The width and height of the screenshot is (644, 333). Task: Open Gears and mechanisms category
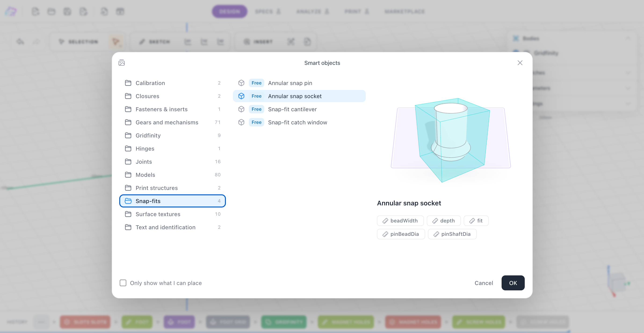point(173,122)
